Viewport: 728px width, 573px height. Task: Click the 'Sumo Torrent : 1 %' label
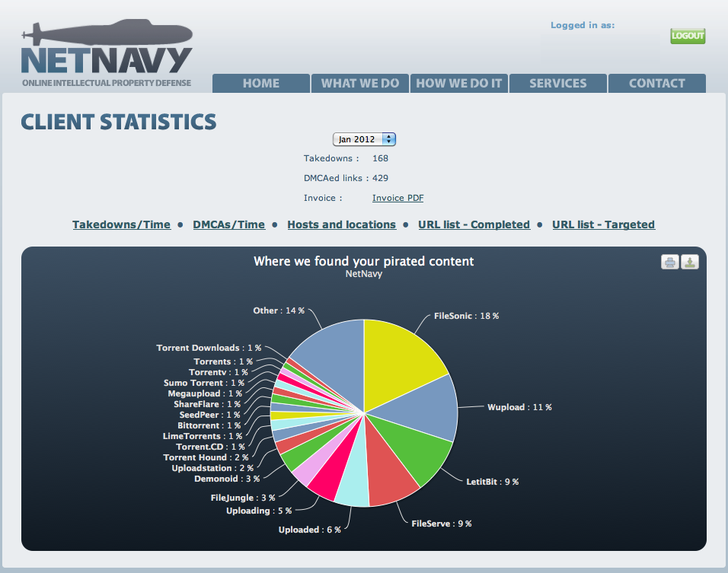204,383
